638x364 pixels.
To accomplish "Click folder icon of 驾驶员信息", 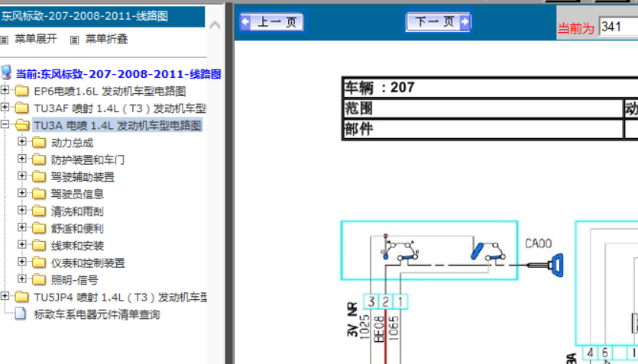I will [x=39, y=193].
